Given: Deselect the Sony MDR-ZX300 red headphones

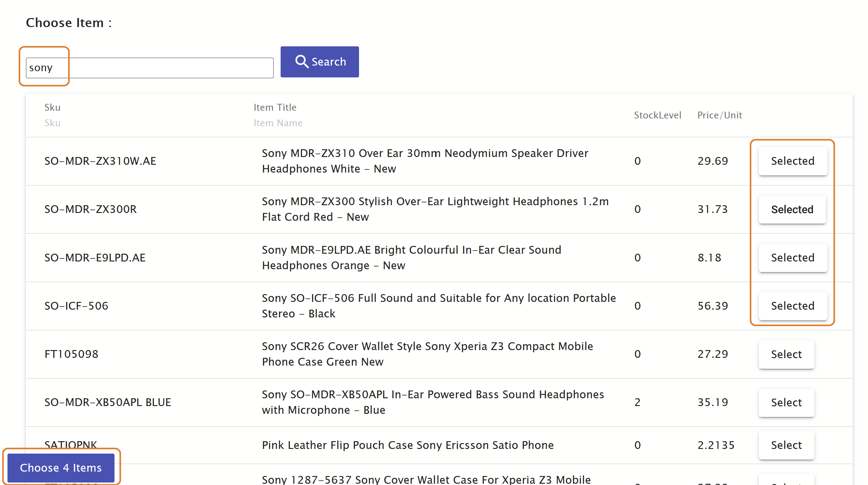Looking at the screenshot, I should tap(792, 210).
